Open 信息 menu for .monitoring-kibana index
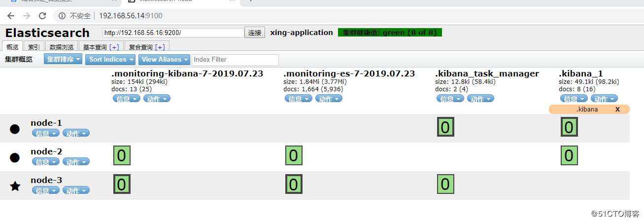 pos(127,99)
